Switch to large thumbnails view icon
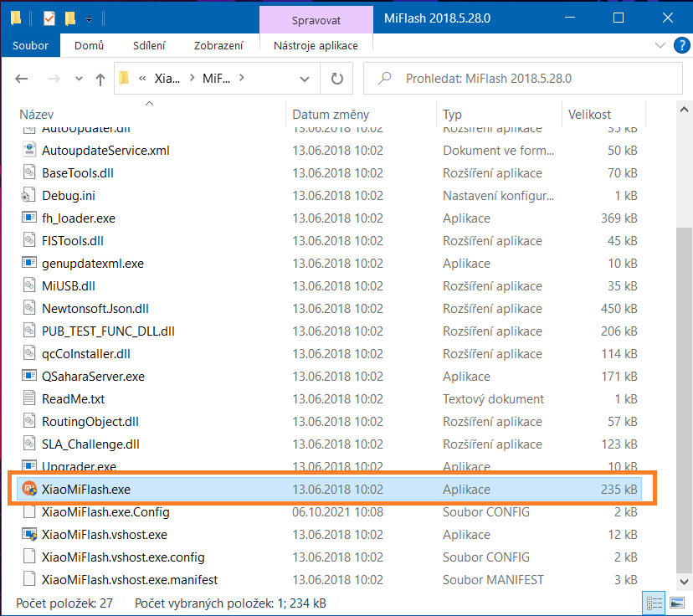 coord(677,603)
